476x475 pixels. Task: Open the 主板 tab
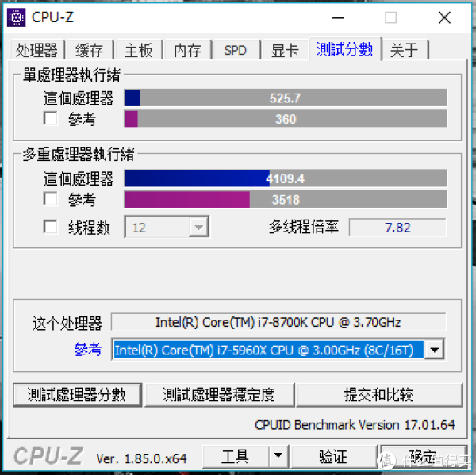coord(138,50)
